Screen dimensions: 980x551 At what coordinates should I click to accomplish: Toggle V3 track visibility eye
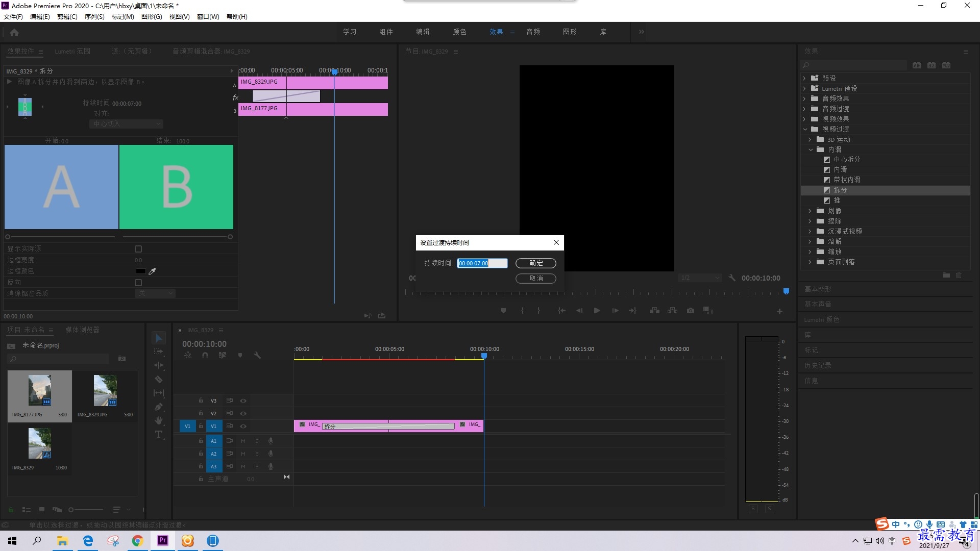243,401
